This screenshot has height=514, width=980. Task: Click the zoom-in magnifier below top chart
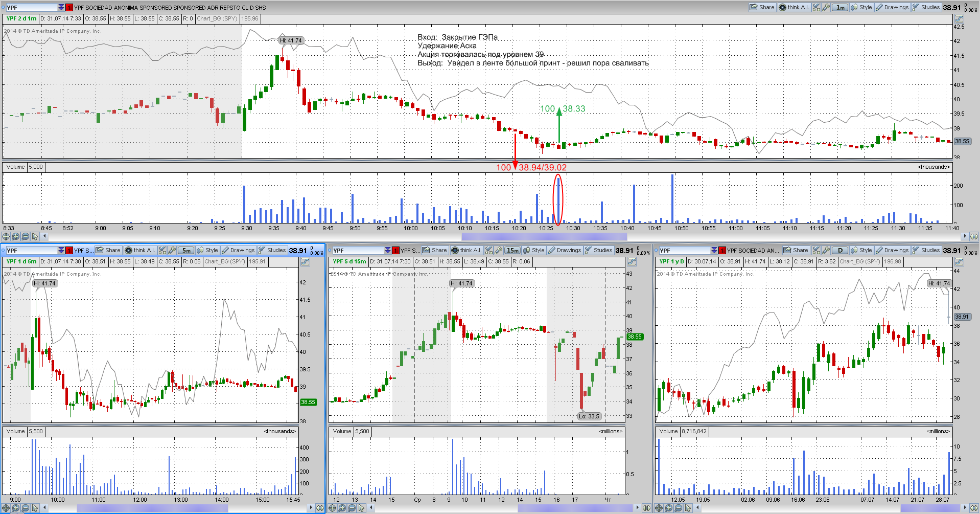tap(15, 236)
